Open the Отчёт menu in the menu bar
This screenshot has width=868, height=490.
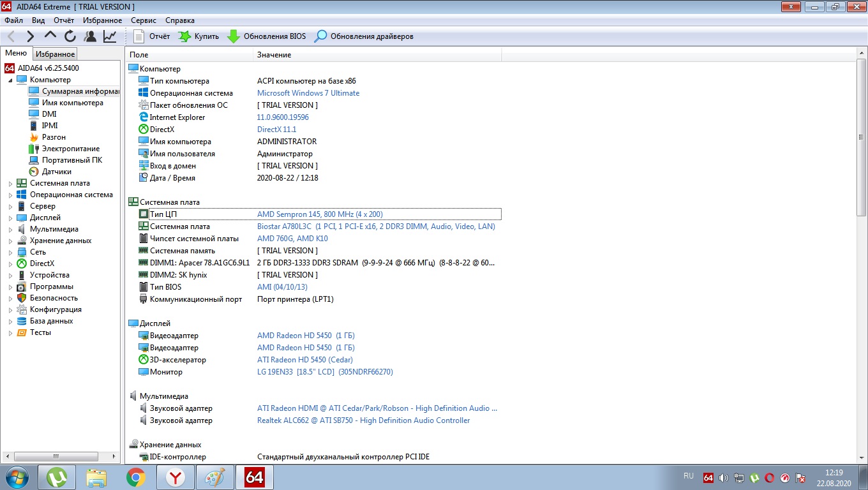pyautogui.click(x=64, y=20)
